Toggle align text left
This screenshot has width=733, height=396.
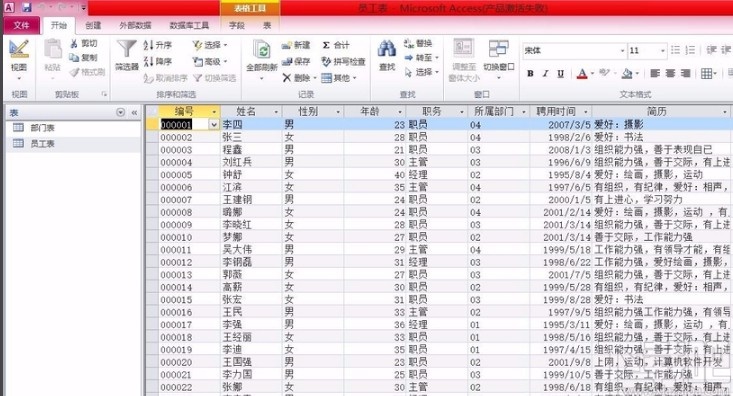point(655,73)
